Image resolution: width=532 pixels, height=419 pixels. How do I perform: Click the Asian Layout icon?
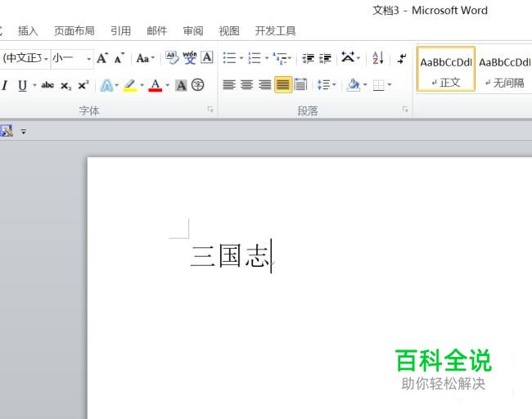(348, 57)
